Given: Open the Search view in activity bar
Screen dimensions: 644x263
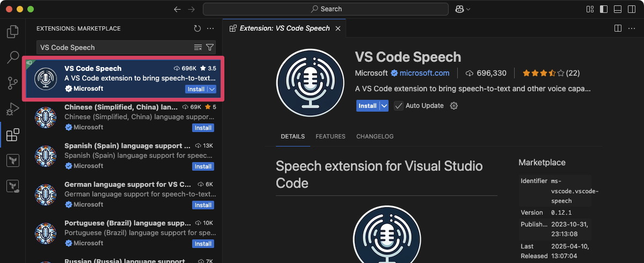Looking at the screenshot, I should pos(12,57).
